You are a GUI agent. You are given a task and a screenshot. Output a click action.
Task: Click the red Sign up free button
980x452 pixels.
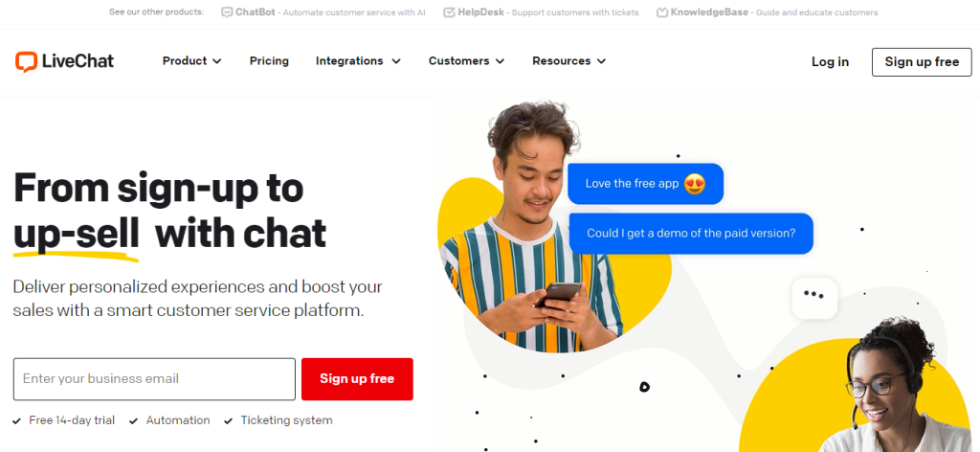pyautogui.click(x=357, y=379)
